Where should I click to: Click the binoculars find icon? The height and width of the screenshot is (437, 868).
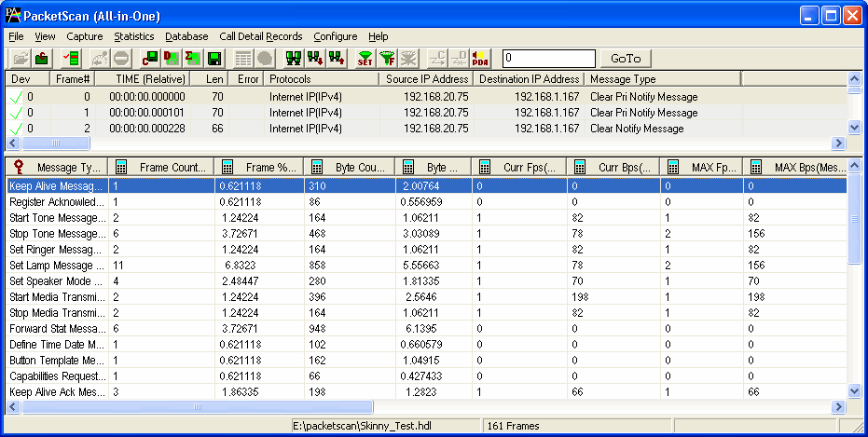click(x=294, y=58)
